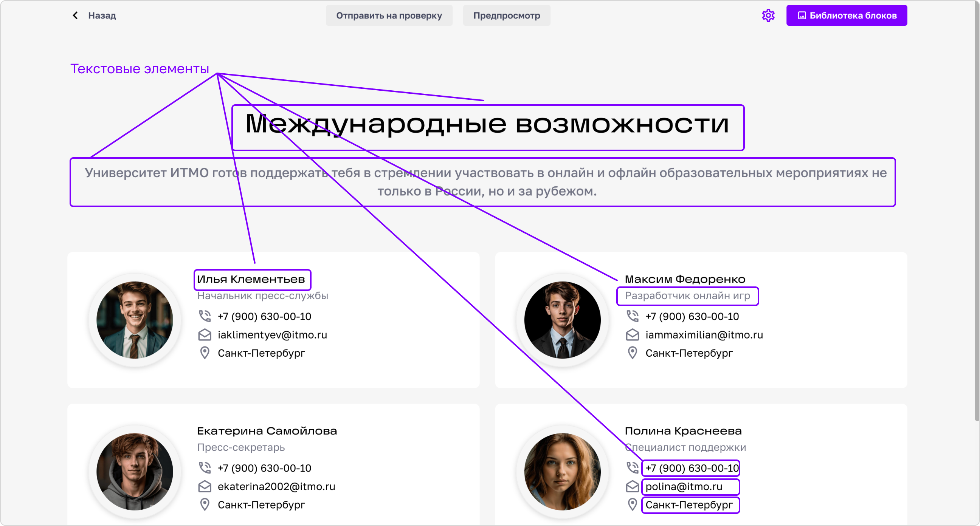
Task: Open Предпросмотр preview
Action: [x=506, y=15]
